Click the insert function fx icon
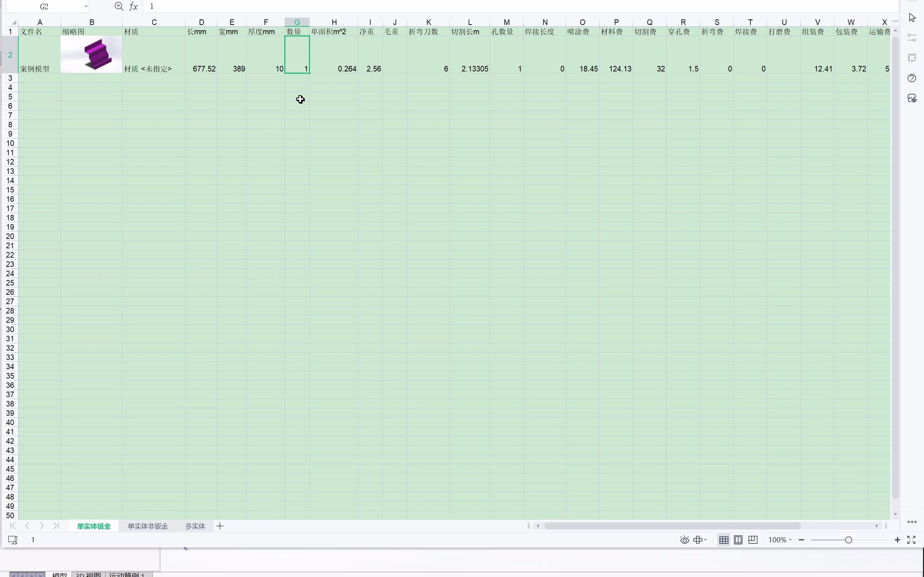 click(133, 6)
